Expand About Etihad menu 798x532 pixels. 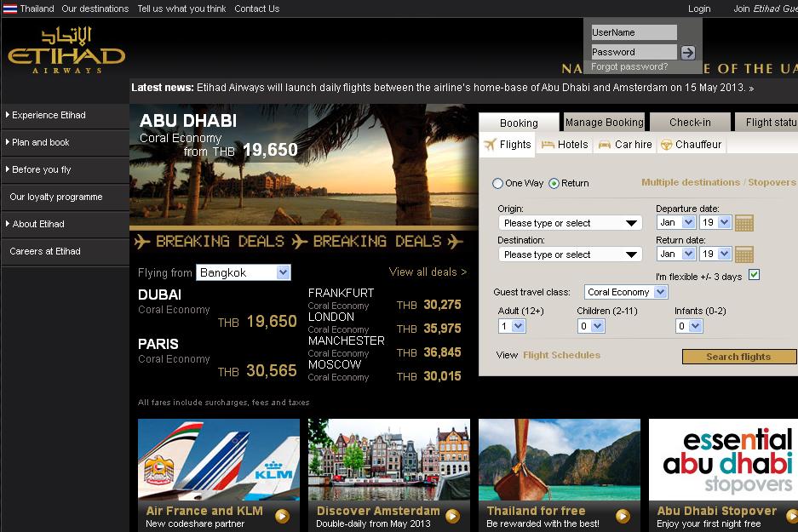click(x=65, y=225)
